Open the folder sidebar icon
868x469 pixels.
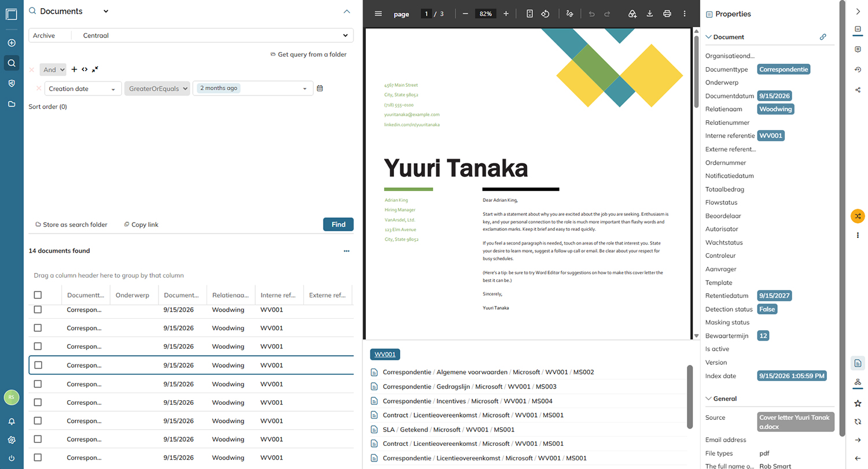[x=12, y=104]
